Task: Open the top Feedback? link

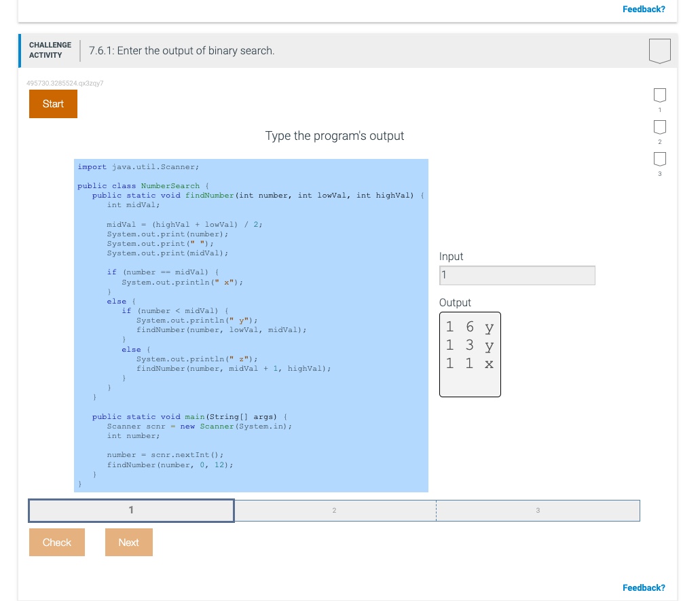Action: 644,9
